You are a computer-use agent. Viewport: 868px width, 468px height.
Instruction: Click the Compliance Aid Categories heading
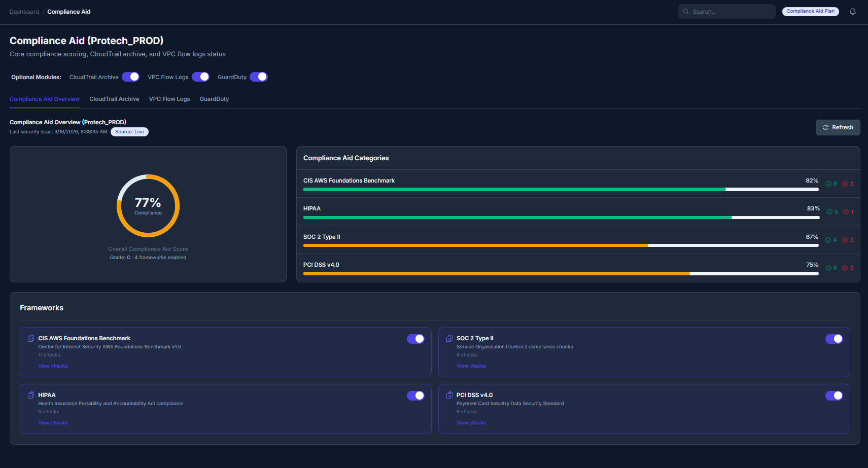(346, 158)
